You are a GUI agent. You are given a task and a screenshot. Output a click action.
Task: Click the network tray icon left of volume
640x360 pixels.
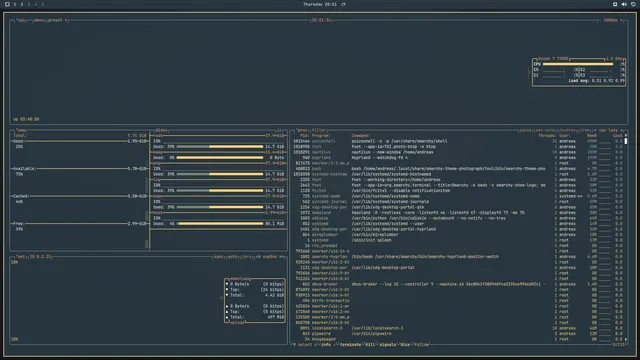pyautogui.click(x=615, y=4)
